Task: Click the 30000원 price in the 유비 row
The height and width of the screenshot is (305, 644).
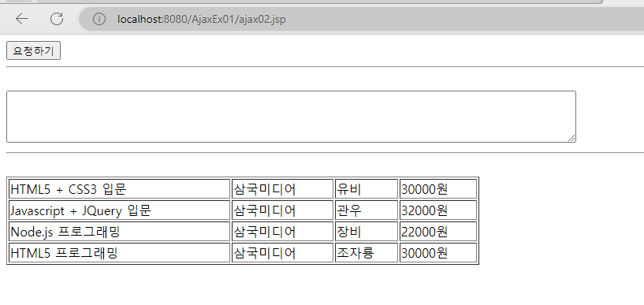Action: (438, 189)
